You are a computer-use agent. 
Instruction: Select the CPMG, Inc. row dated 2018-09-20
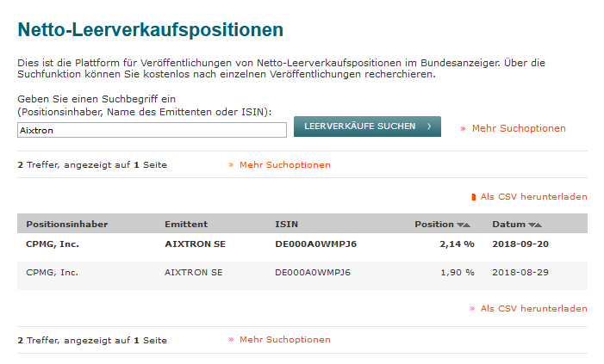(302, 244)
